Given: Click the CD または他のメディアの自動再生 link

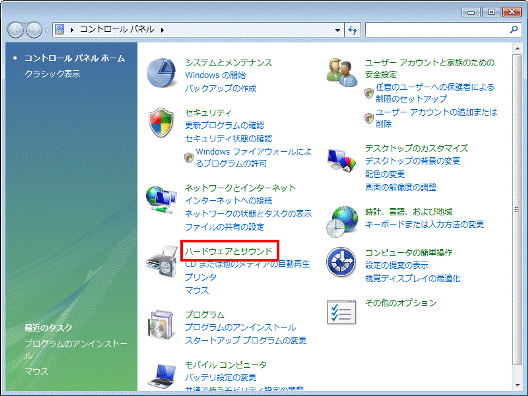Looking at the screenshot, I should (247, 264).
